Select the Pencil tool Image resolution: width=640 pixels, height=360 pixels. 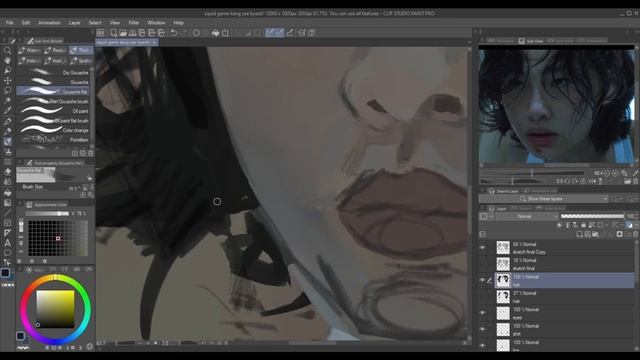7,131
